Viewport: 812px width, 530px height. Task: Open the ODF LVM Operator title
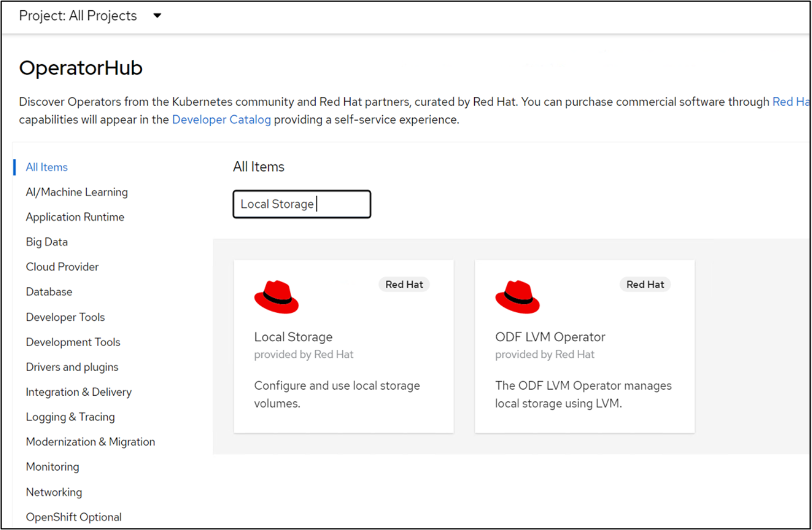(x=550, y=337)
